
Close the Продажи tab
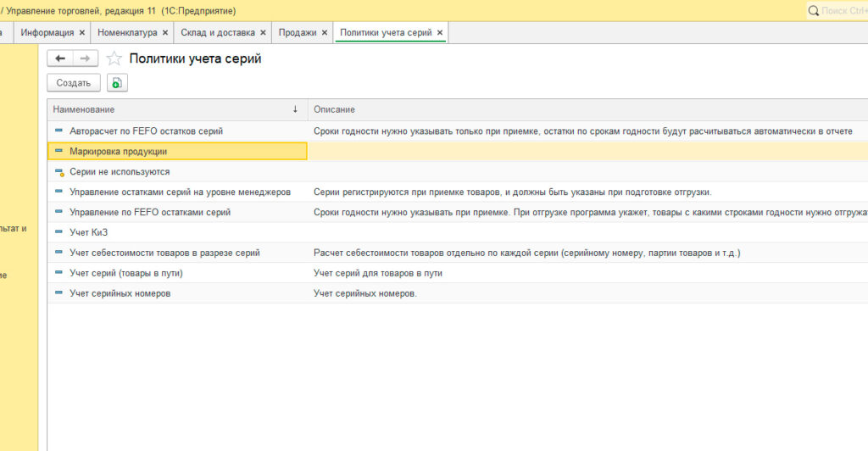[x=325, y=33]
